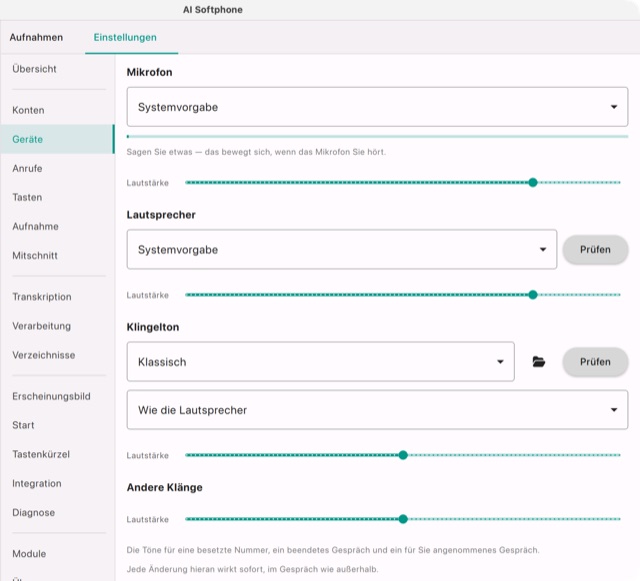Open the Anrufe settings section

[x=57, y=168]
